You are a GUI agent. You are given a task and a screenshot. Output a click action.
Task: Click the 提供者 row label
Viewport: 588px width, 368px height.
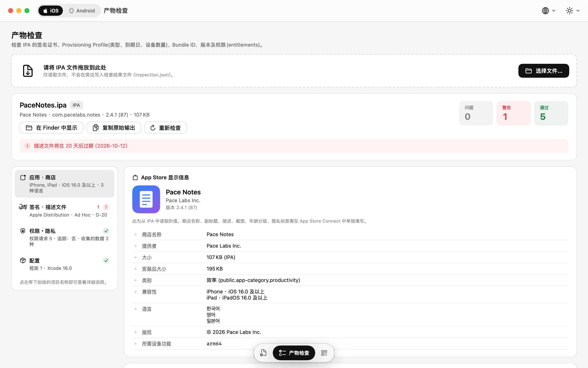point(149,246)
